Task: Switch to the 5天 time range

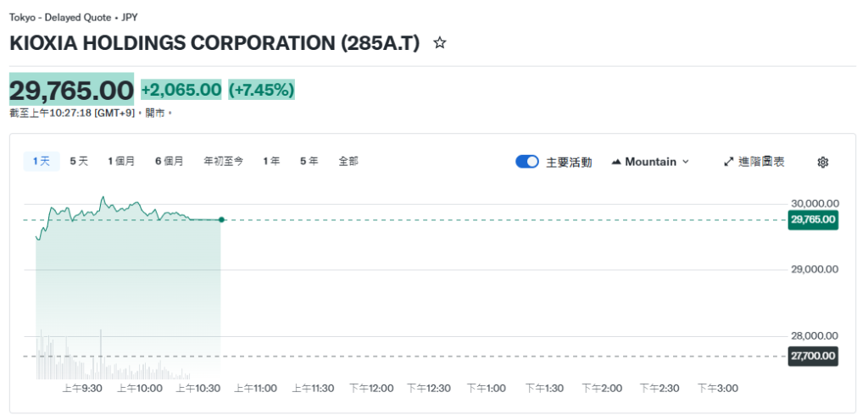Action: [x=79, y=161]
